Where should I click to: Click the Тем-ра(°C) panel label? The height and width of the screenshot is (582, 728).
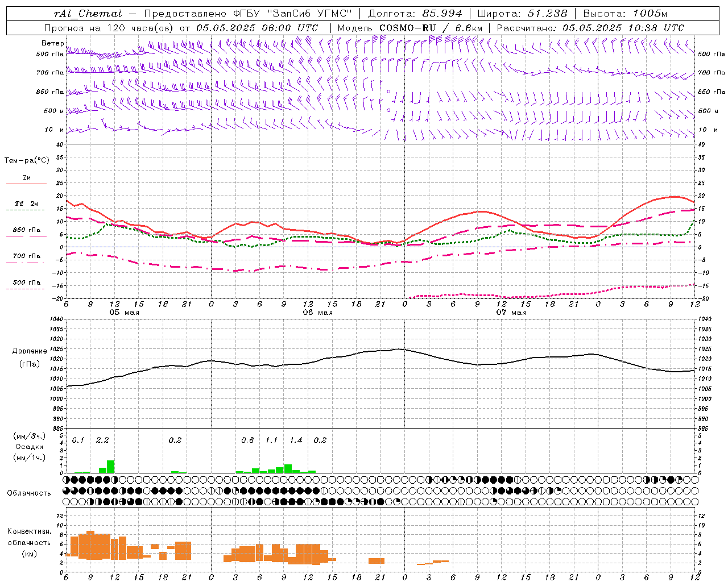(27, 160)
